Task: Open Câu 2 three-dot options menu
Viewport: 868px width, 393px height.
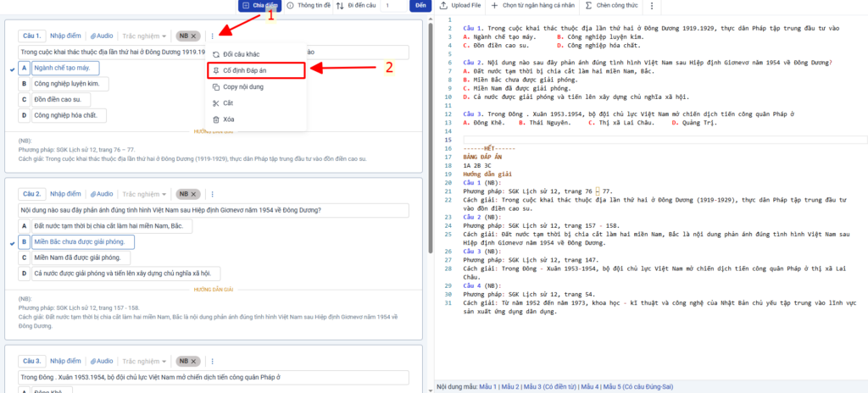Action: [212, 194]
